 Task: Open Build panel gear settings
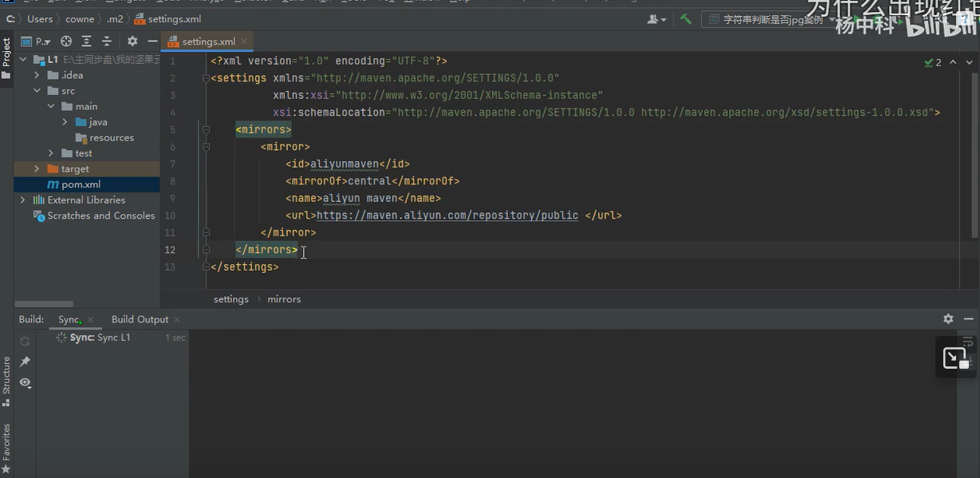coord(948,319)
